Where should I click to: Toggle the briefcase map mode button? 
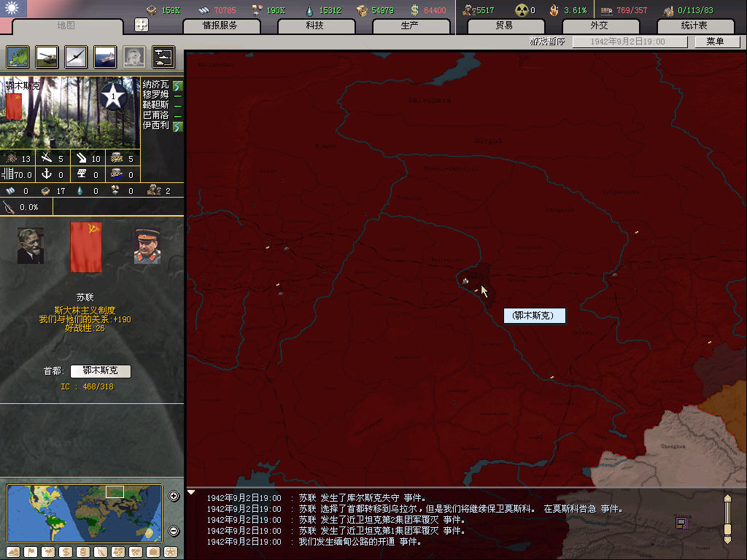pyautogui.click(x=153, y=552)
